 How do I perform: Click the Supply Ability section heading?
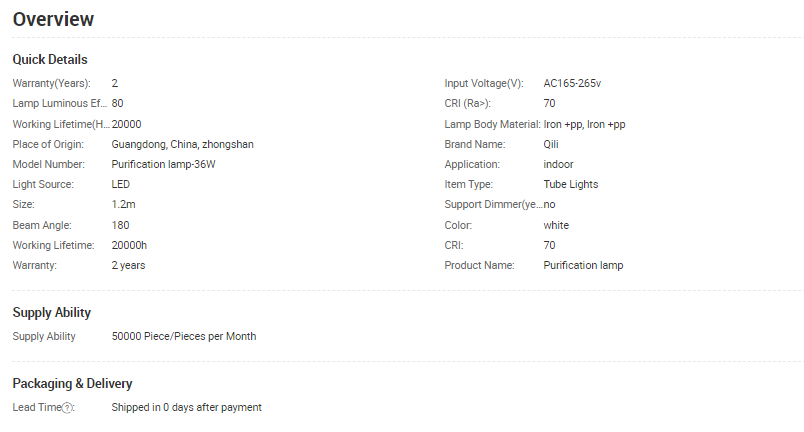click(52, 313)
